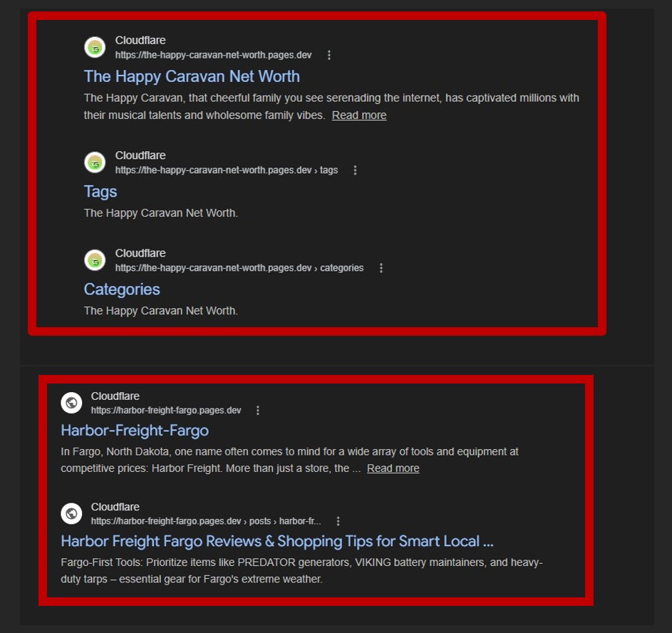The height and width of the screenshot is (633, 672).
Task: Click the harbor-freight-fargo.pages.dev URL text
Action: click(x=166, y=411)
